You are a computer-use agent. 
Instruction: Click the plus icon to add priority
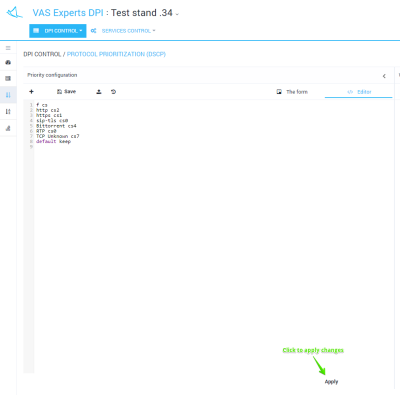pos(31,92)
